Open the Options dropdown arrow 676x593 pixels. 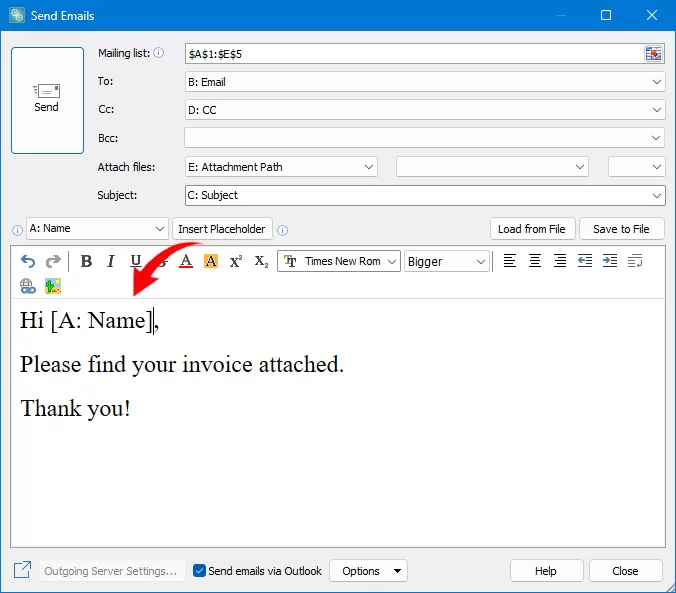coord(397,571)
